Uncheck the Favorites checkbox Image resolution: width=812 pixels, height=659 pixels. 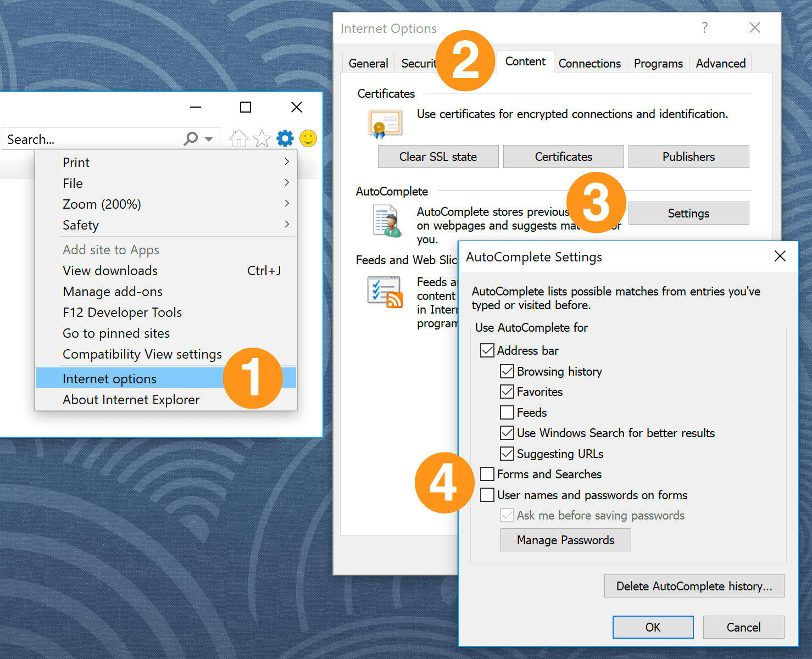pyautogui.click(x=507, y=392)
